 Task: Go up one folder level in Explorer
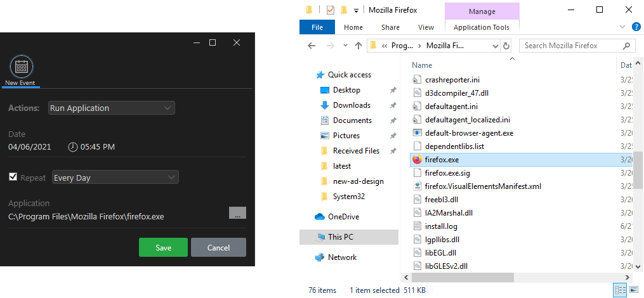point(358,46)
